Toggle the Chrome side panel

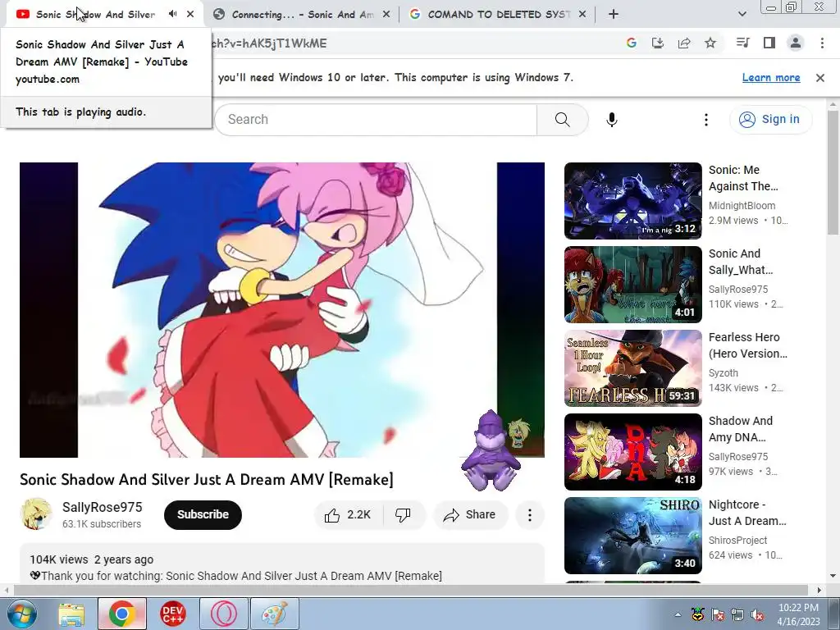click(769, 43)
